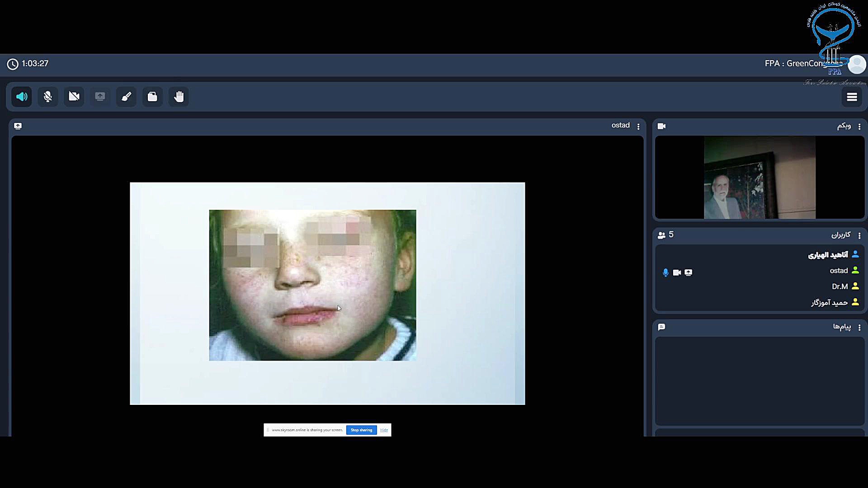868x488 pixels.
Task: Open the hamburger main menu
Action: pos(852,97)
